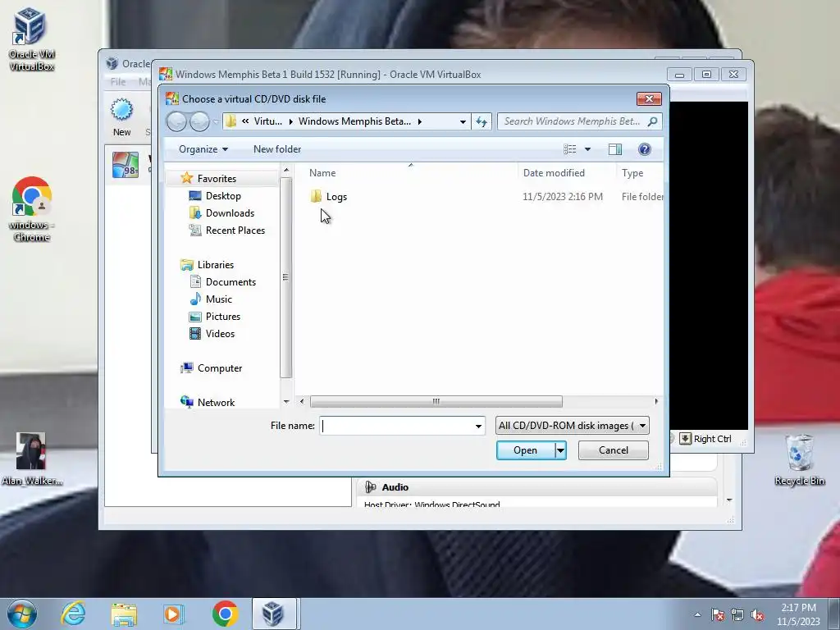Screen dimensions: 840x630
Task: Open Organize dropdown menu
Action: (203, 149)
